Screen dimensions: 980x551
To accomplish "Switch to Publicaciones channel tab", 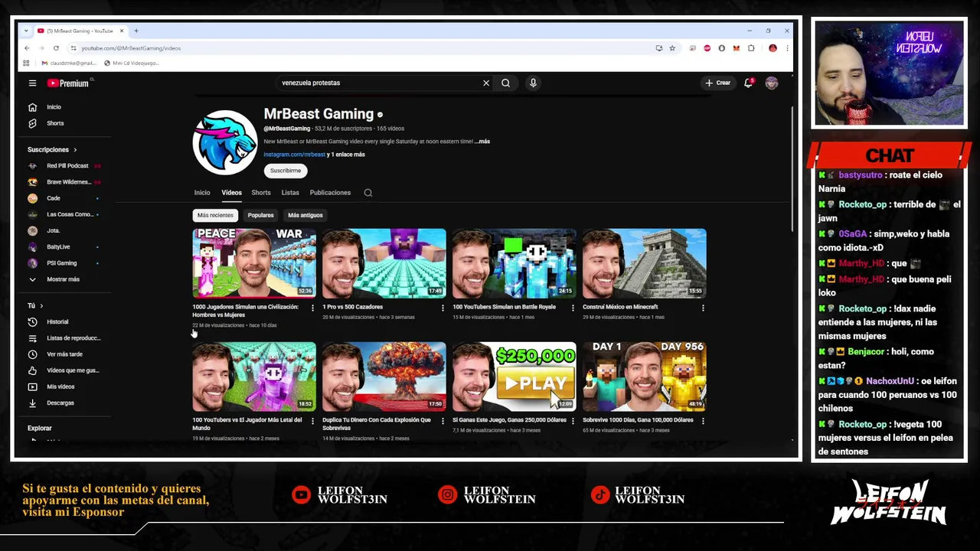I will click(330, 193).
